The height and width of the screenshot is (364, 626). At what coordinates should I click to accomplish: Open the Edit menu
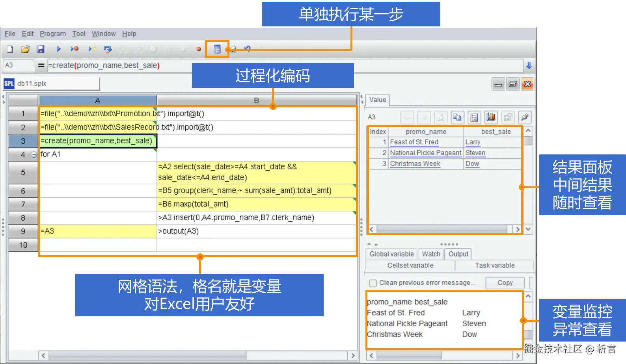pyautogui.click(x=28, y=34)
